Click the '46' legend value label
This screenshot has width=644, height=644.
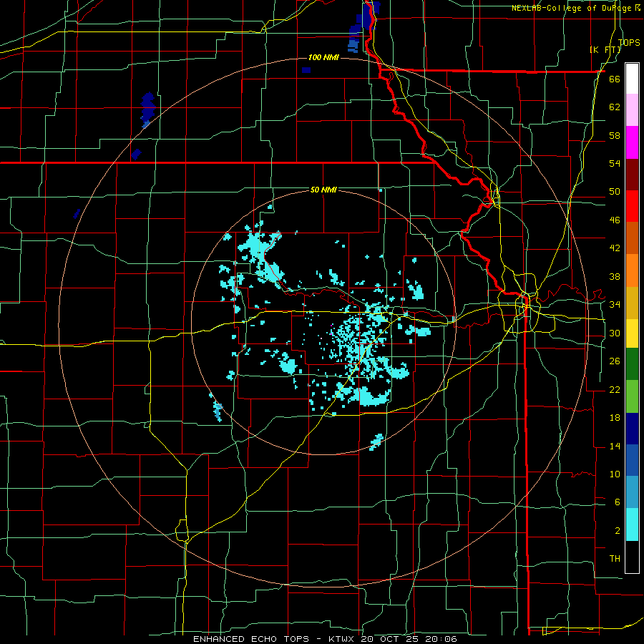[615, 220]
